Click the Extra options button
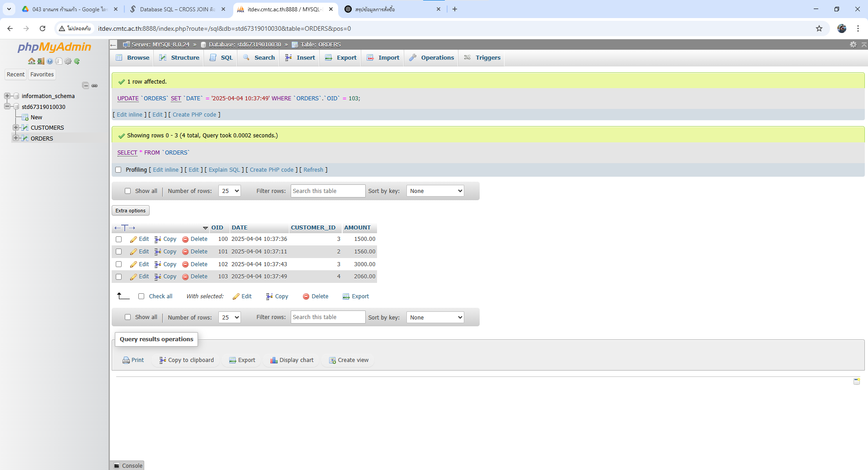 (130, 211)
